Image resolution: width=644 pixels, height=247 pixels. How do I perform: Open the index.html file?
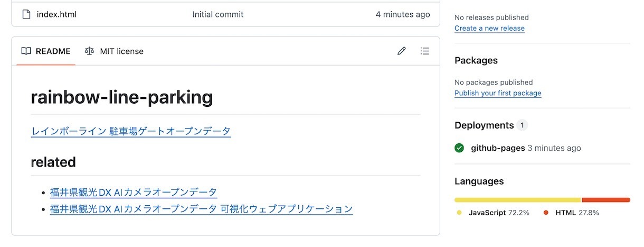pos(56,14)
